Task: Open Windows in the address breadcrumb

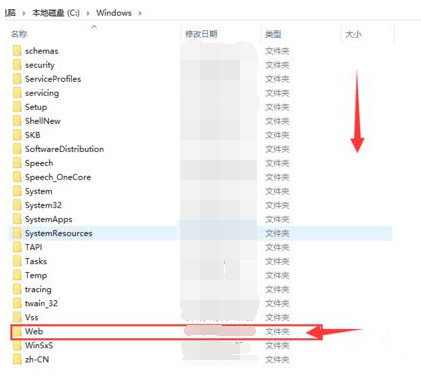Action: point(114,13)
